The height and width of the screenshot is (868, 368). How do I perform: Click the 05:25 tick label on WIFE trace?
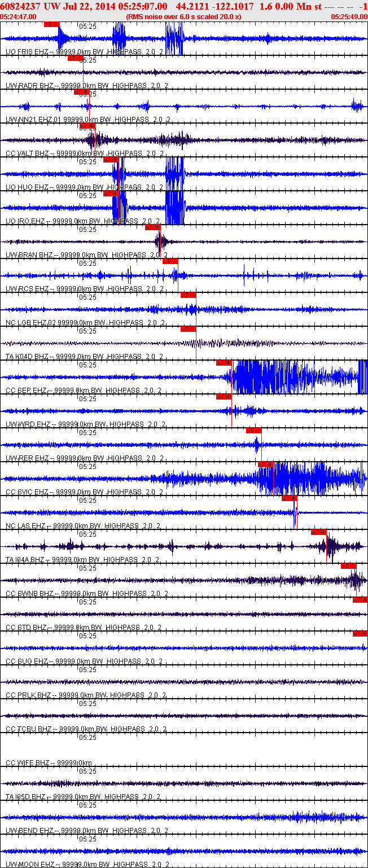pyautogui.click(x=87, y=738)
